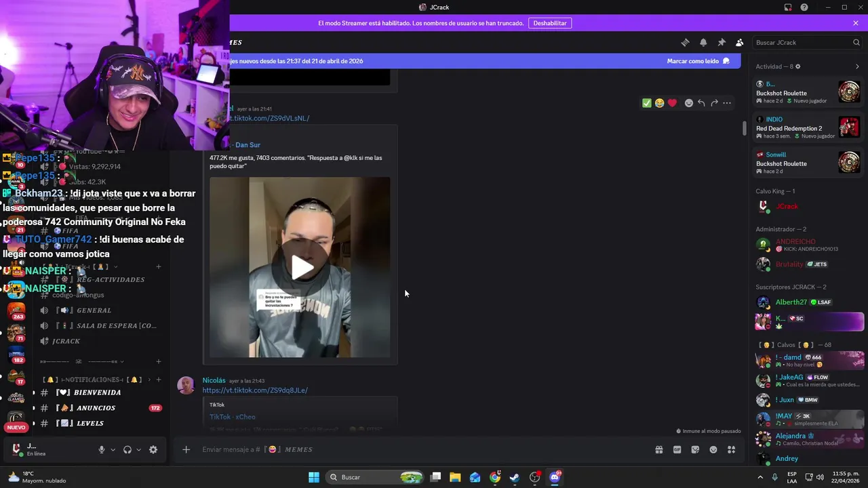
Task: Open the vt.tiktok.com/ZS9dVLsNL/ link
Action: 270,118
